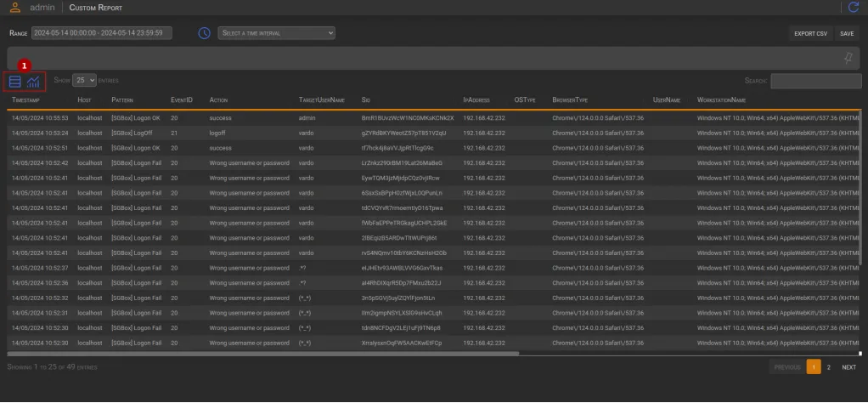Pin the filter bar with the pin icon

coord(848,58)
